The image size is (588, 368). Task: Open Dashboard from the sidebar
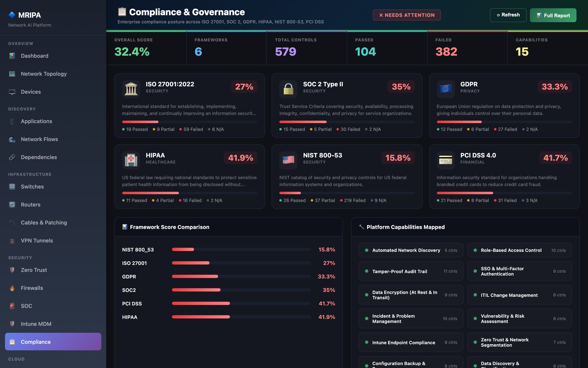tap(53, 56)
